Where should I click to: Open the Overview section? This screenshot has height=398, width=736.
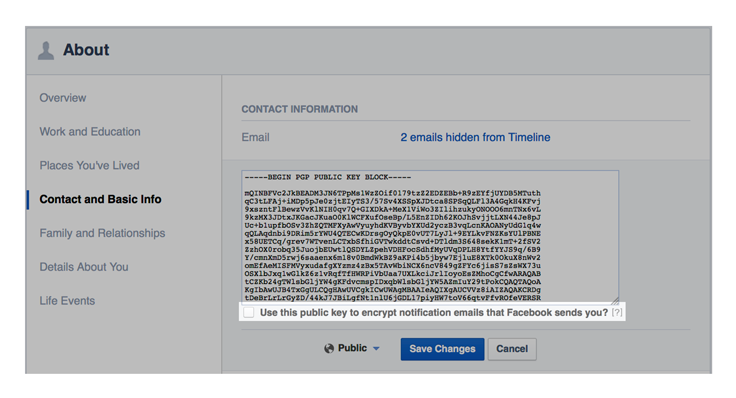click(63, 98)
